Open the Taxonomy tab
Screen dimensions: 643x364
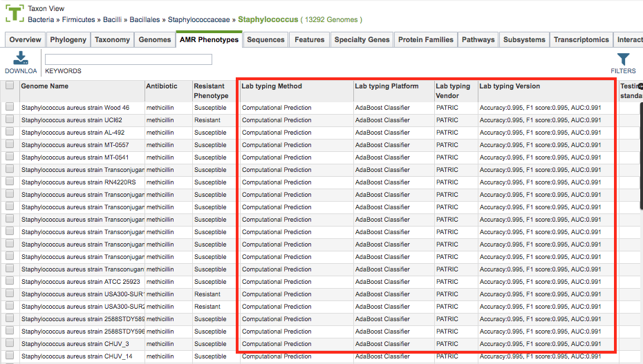click(113, 40)
